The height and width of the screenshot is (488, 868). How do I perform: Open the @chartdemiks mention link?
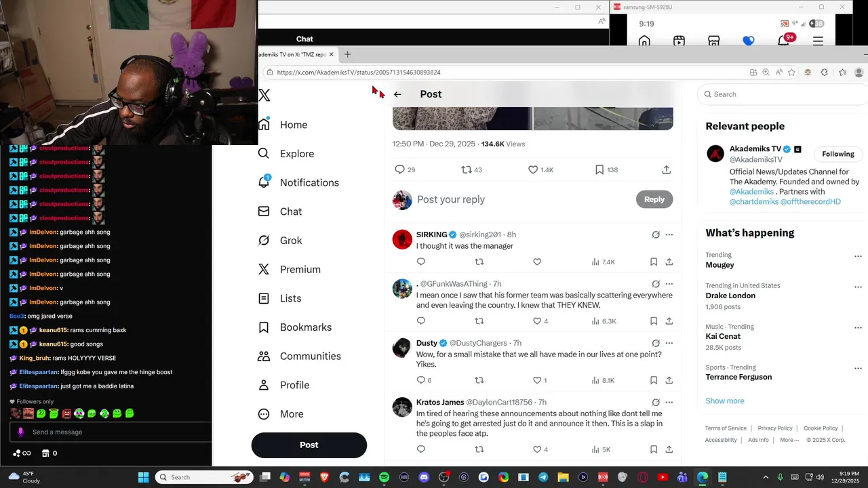[753, 202]
